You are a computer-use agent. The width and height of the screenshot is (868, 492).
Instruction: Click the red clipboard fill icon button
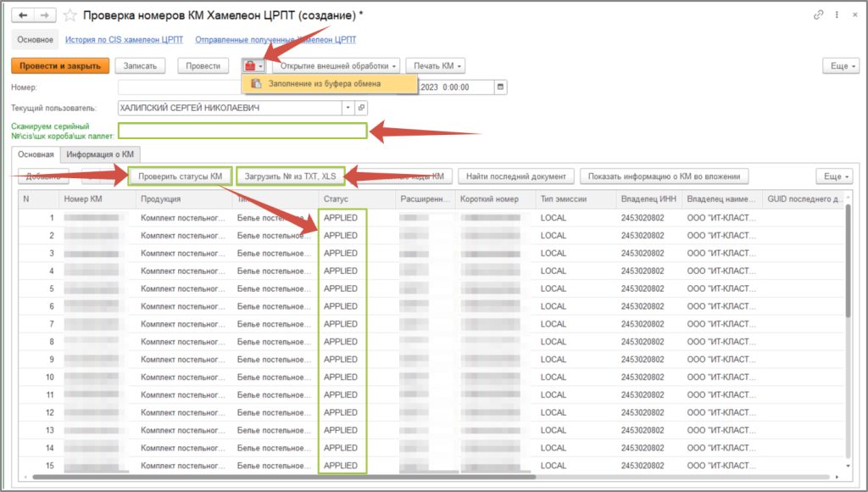pyautogui.click(x=254, y=66)
